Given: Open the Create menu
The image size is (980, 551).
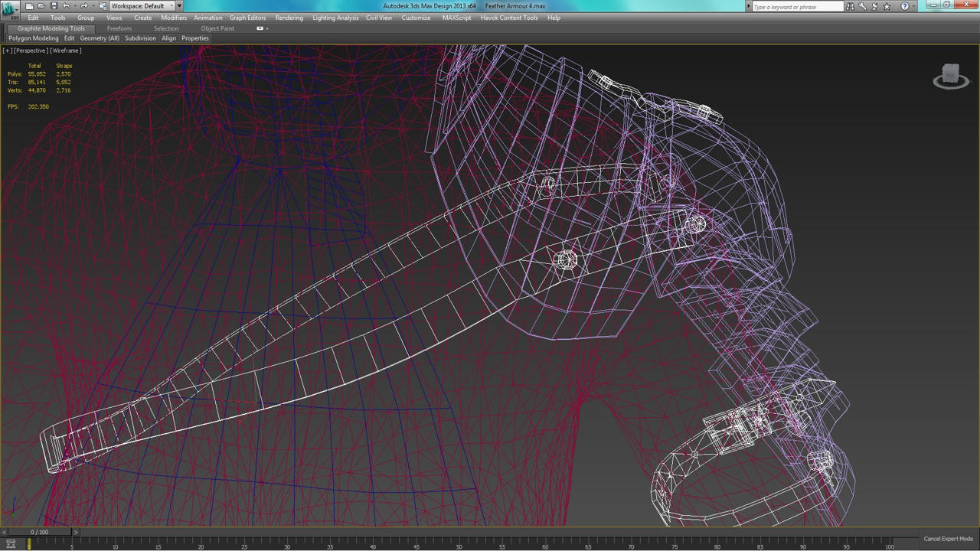Looking at the screenshot, I should tap(142, 18).
